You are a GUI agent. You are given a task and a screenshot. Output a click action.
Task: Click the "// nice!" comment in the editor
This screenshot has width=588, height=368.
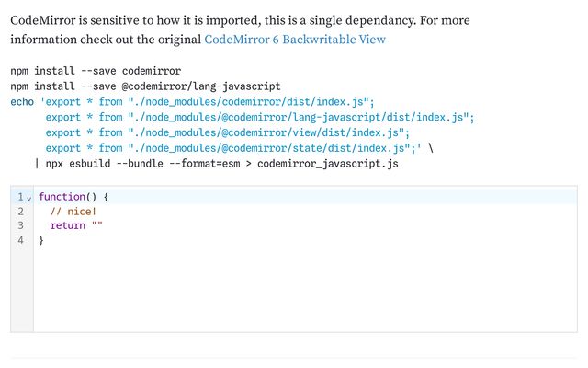pyautogui.click(x=73, y=212)
